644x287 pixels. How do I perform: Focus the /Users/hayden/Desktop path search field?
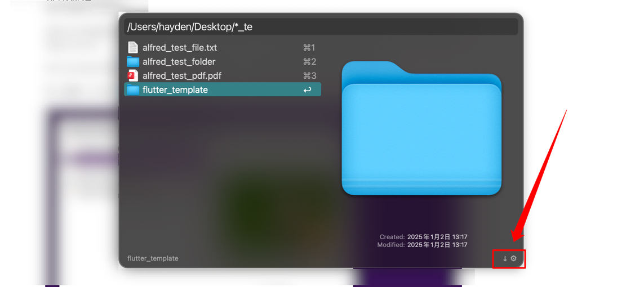(x=321, y=27)
